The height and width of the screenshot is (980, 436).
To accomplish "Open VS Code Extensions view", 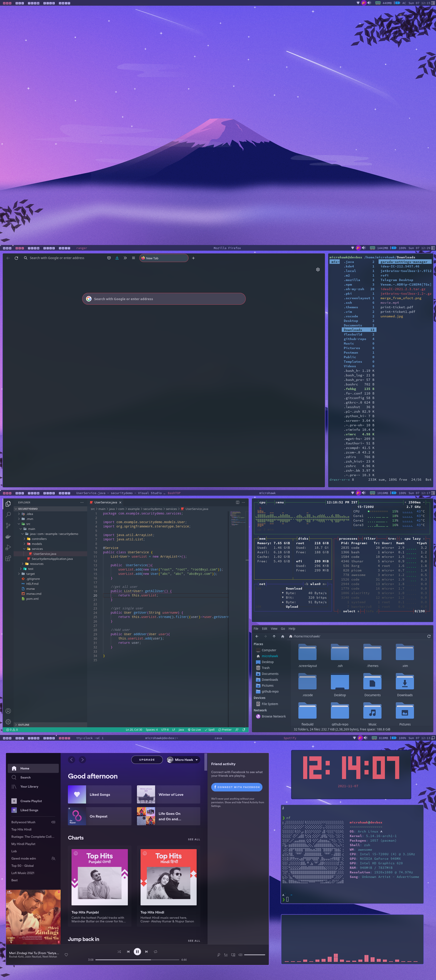I will [x=8, y=559].
